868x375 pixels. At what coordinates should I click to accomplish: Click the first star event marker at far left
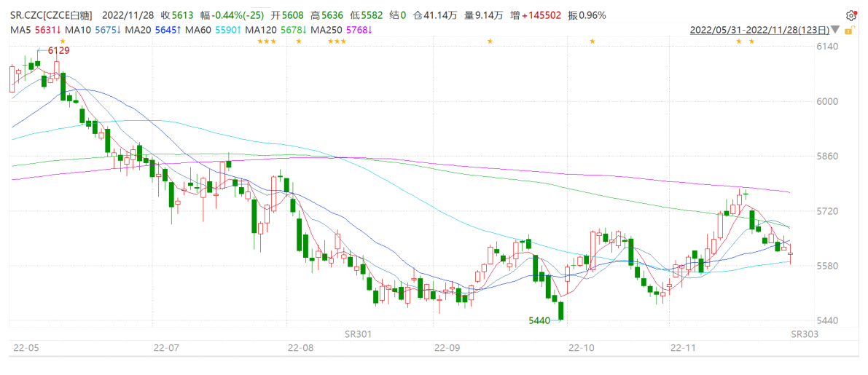point(62,42)
